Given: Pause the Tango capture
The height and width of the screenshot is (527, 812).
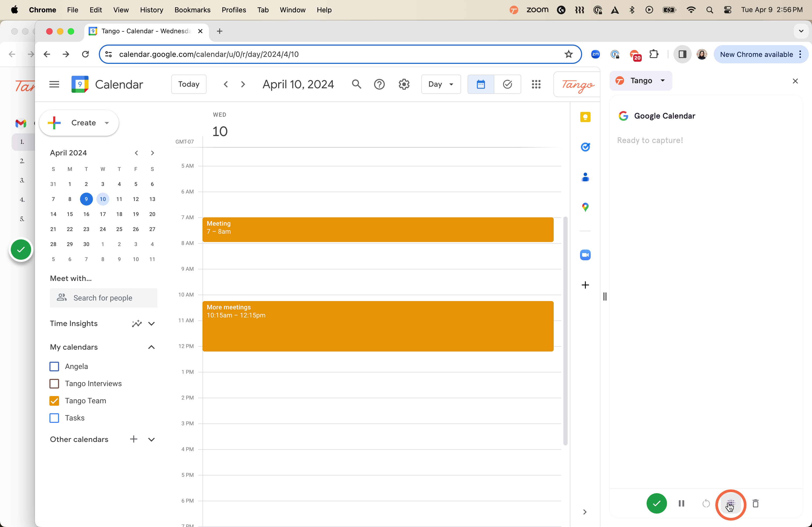Looking at the screenshot, I should 681,503.
